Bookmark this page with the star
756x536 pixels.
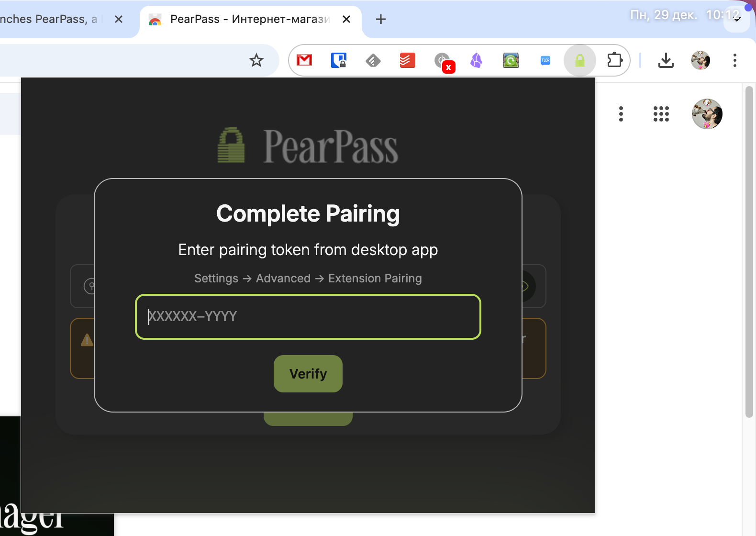pyautogui.click(x=256, y=60)
